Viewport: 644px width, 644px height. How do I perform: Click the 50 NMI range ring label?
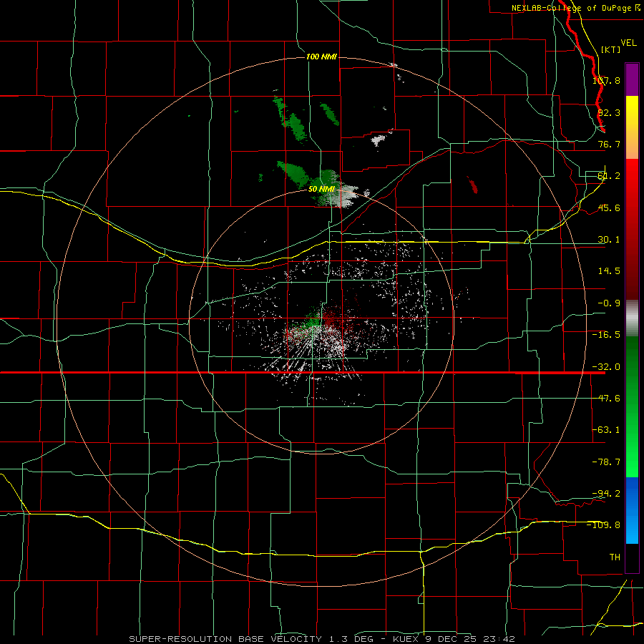(321, 190)
